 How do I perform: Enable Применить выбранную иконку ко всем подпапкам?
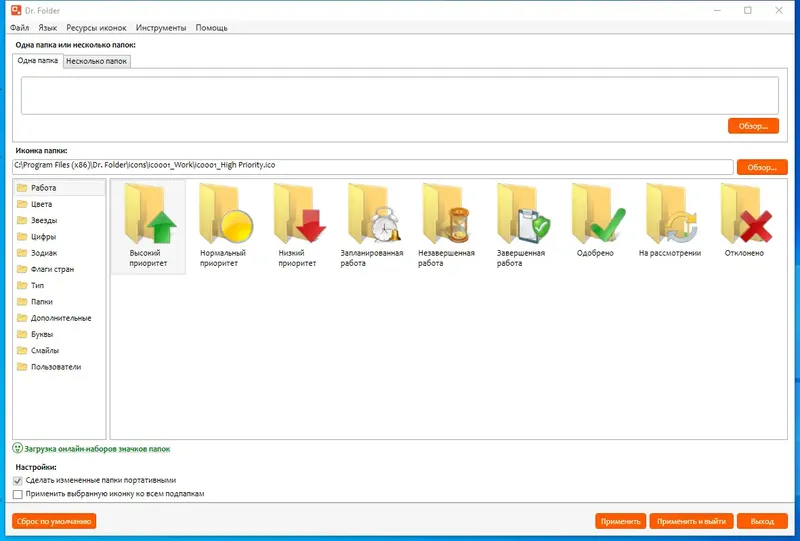coord(18,494)
